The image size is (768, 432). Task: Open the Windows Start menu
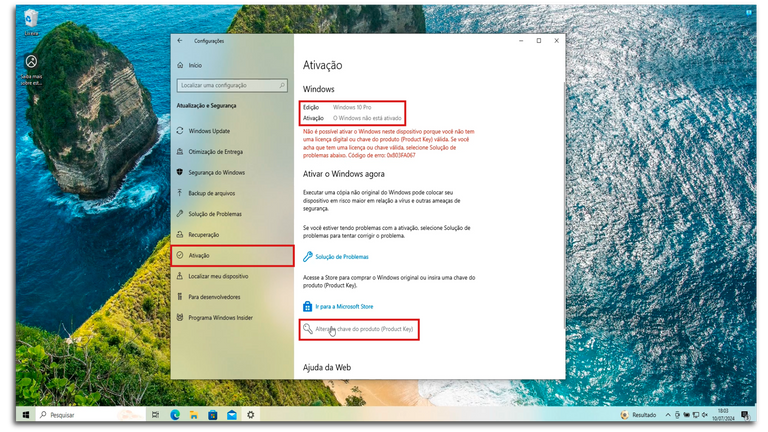[x=26, y=415]
